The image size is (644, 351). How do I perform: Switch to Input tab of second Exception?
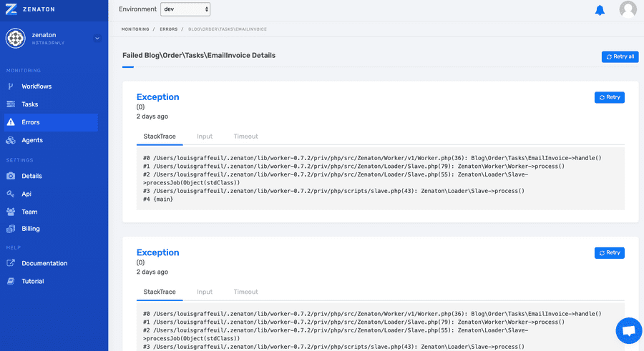[x=205, y=292]
